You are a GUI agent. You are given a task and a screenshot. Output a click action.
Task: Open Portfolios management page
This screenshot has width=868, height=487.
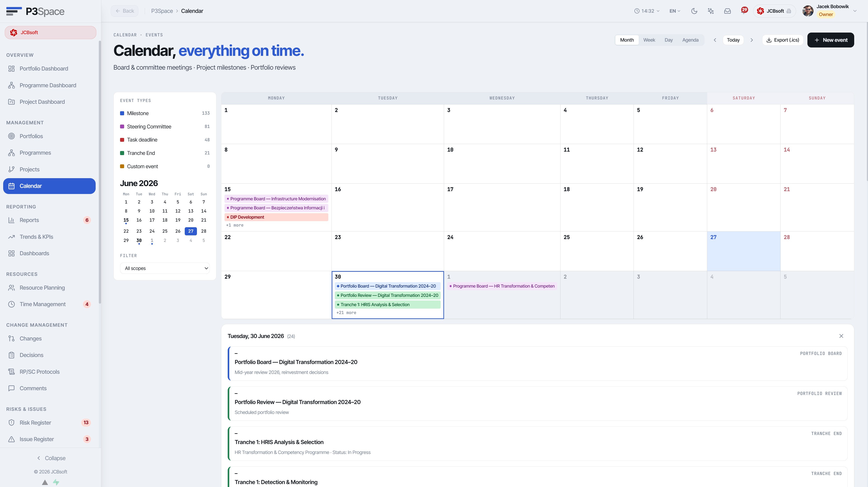49,136
